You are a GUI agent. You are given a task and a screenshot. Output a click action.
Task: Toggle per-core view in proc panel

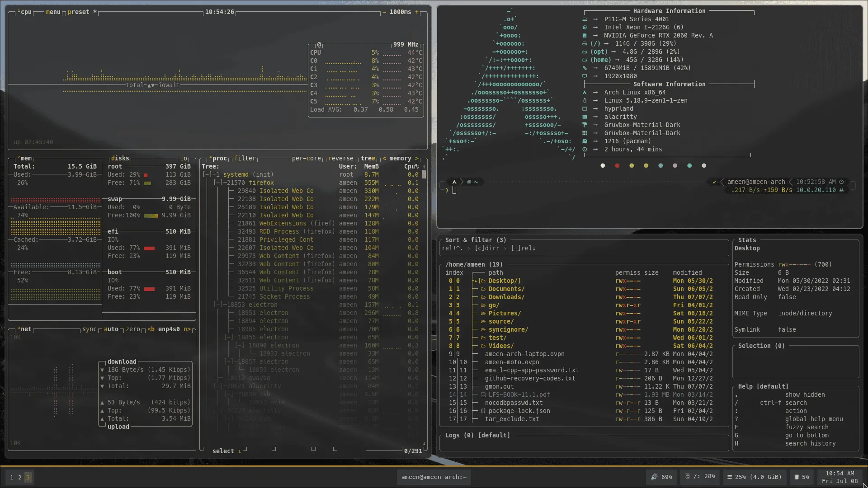pyautogui.click(x=306, y=159)
